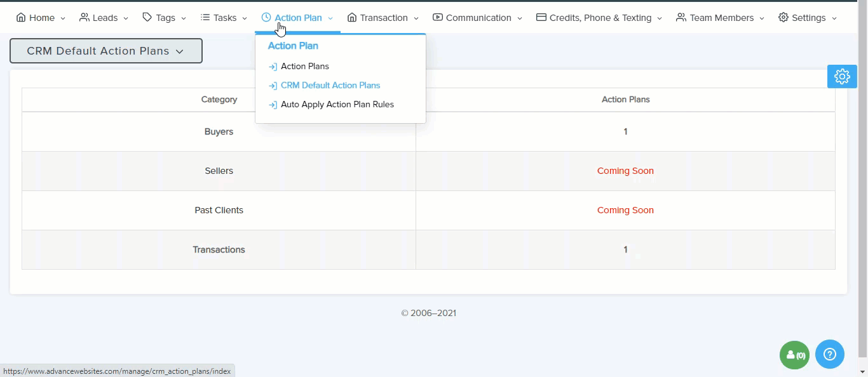Click the Credits, Phone & Texting card icon

pos(541,18)
